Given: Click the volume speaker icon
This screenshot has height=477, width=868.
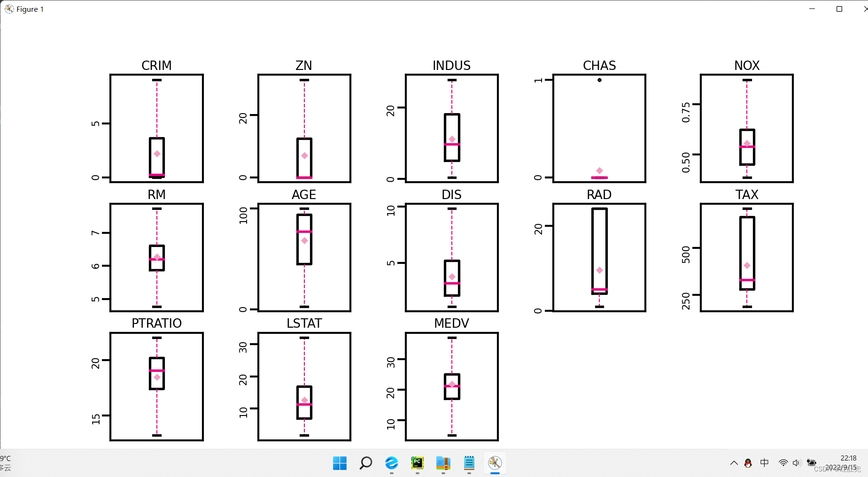Looking at the screenshot, I should [x=796, y=463].
